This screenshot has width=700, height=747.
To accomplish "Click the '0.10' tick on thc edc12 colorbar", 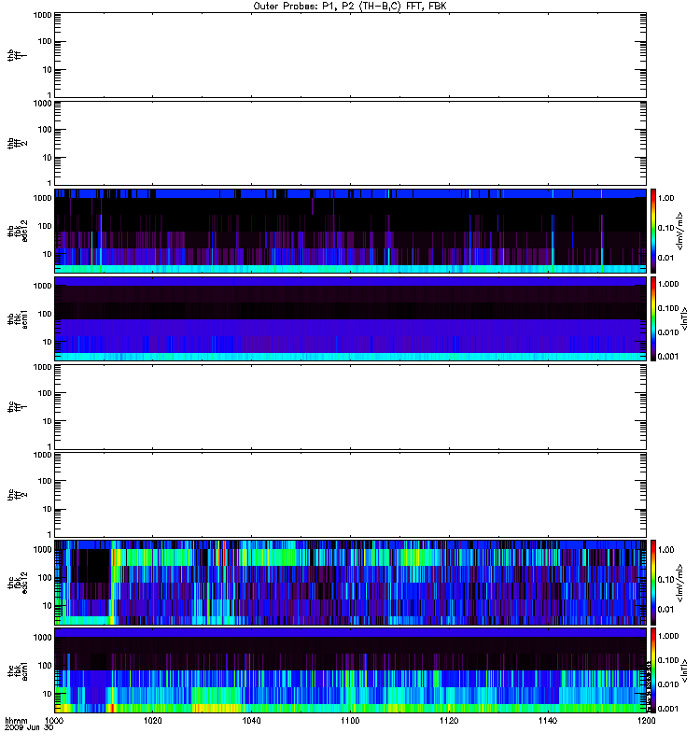I will pyautogui.click(x=665, y=580).
